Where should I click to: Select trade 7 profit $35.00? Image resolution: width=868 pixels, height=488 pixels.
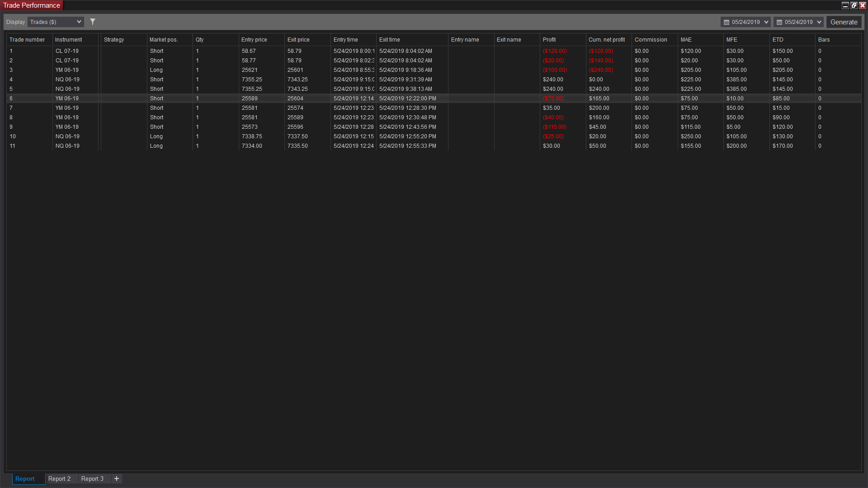(x=552, y=108)
